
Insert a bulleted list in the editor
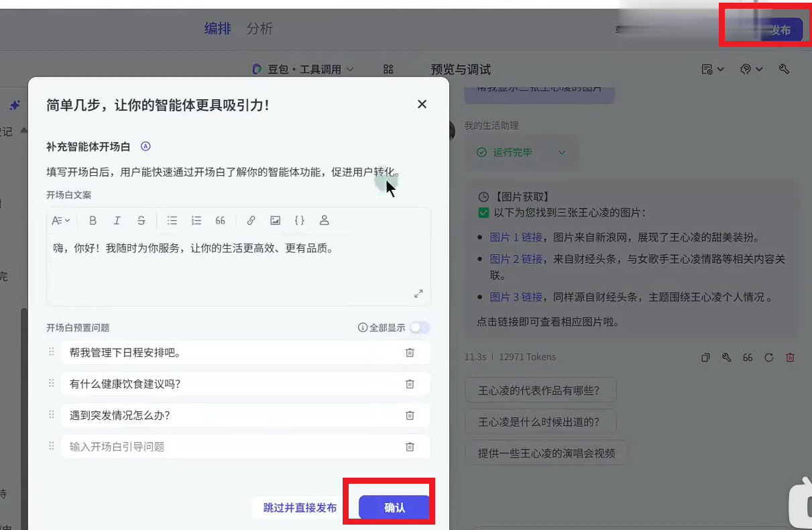point(172,220)
